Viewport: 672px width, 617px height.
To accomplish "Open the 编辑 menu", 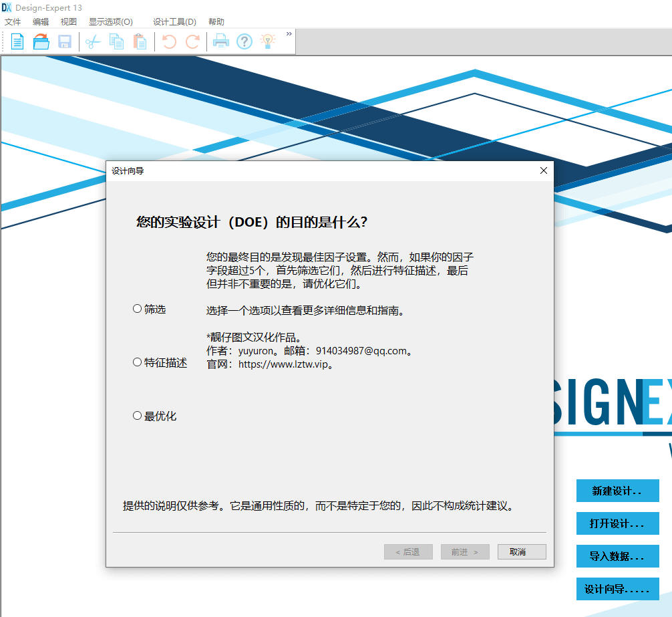I will coord(41,22).
